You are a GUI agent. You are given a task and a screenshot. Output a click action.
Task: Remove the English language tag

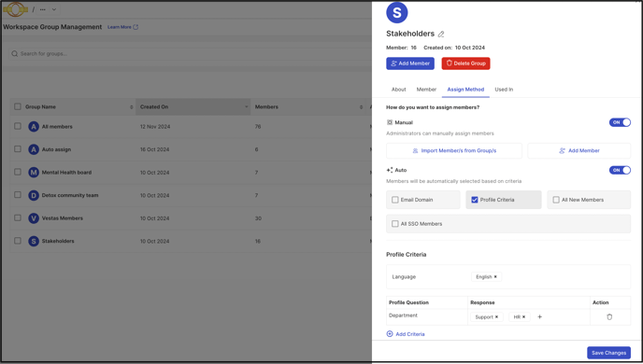click(x=495, y=277)
